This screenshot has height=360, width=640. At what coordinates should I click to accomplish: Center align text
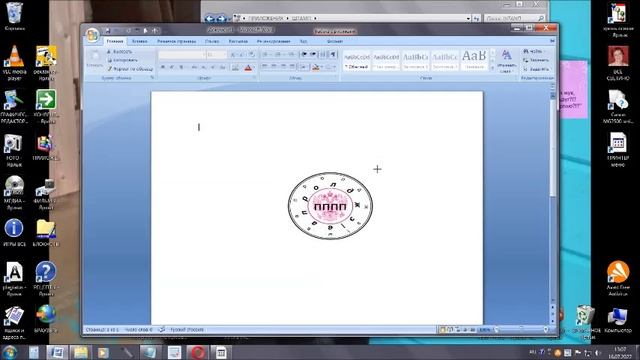coord(274,67)
